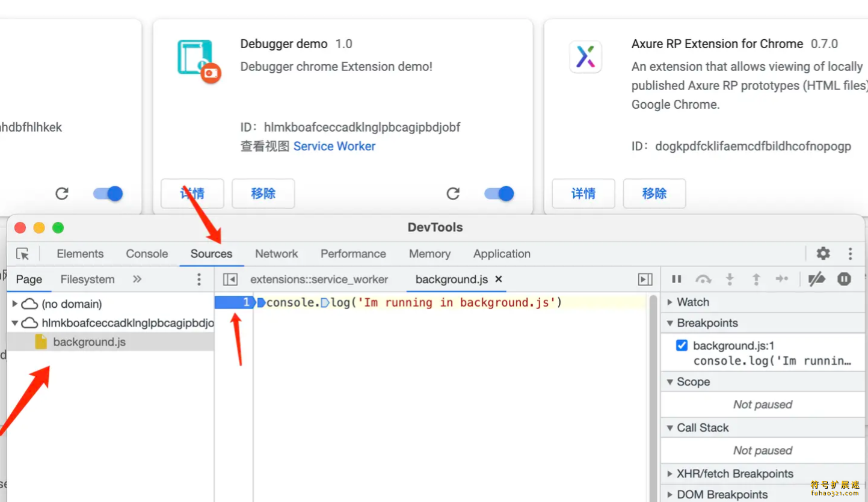Toggle pause on exceptions icon
Screen dimensions: 868x502
click(845, 279)
